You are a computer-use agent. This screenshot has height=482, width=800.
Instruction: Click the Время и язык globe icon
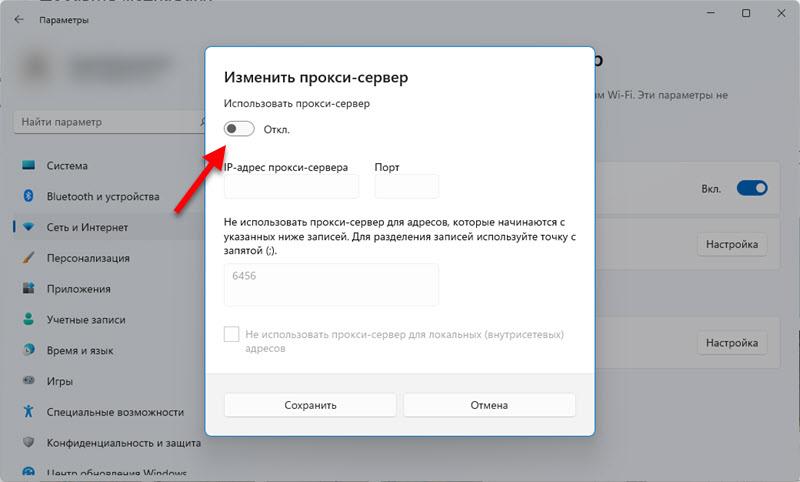pyautogui.click(x=29, y=350)
